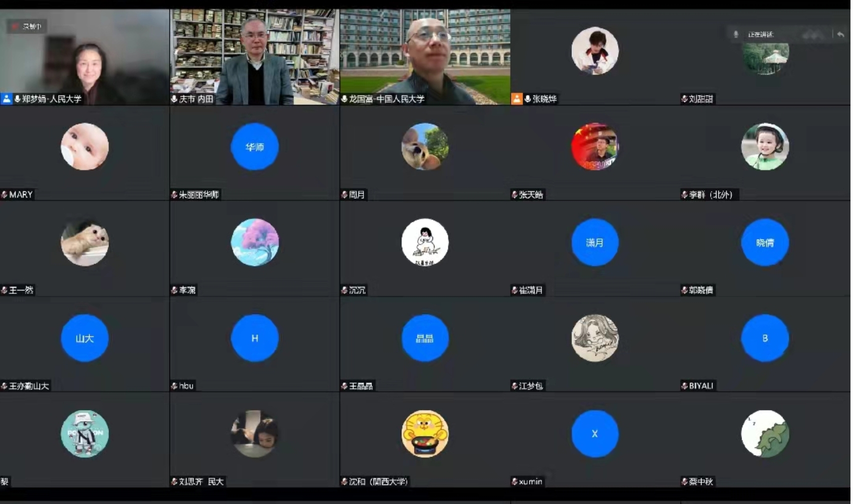
Task: Toggle the microphone icon for 夫市 内田
Action: click(174, 99)
